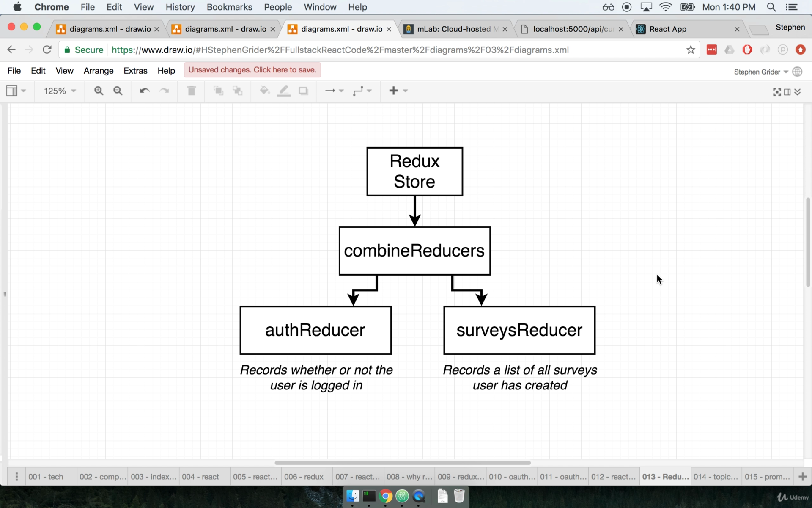Open the 125% zoom level dropdown
This screenshot has width=812, height=508.
click(x=60, y=91)
